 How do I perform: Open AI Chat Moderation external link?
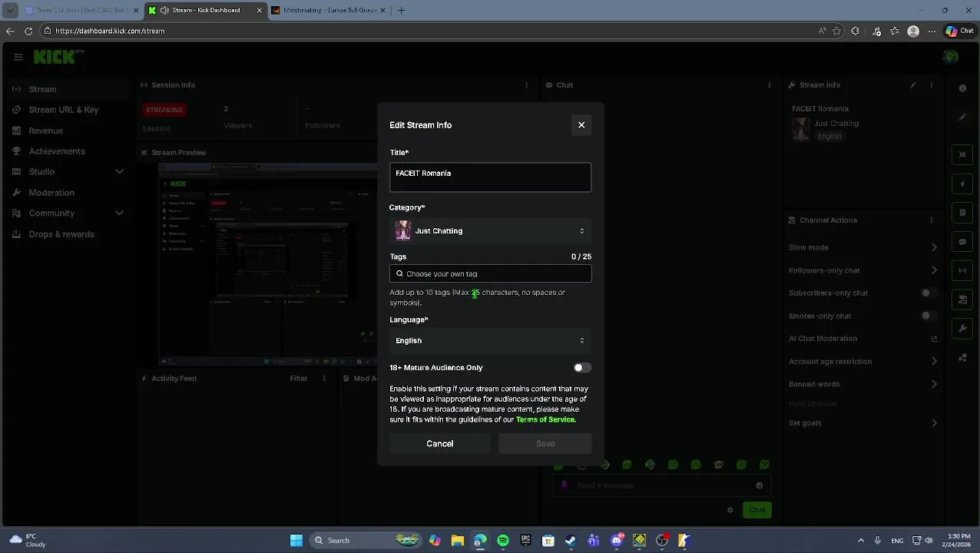(x=934, y=339)
